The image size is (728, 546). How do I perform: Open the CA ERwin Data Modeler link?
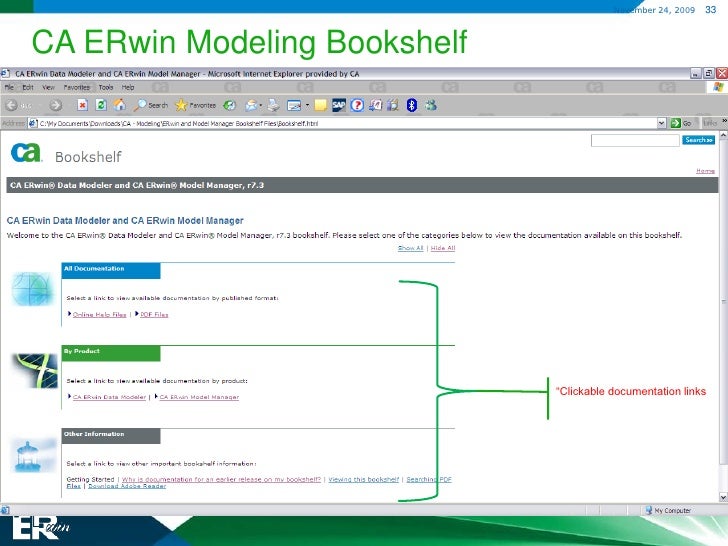(x=110, y=397)
